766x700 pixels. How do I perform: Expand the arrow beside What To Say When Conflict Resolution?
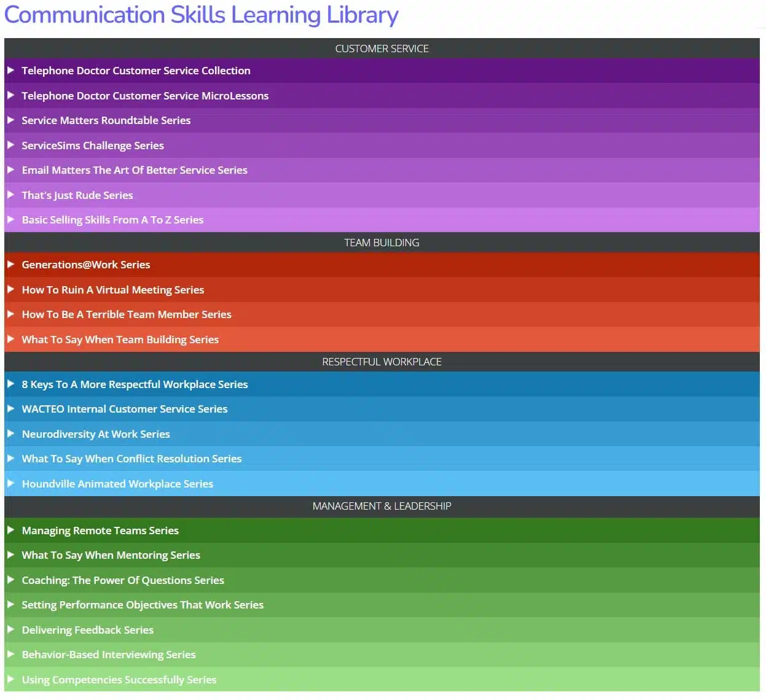[10, 459]
